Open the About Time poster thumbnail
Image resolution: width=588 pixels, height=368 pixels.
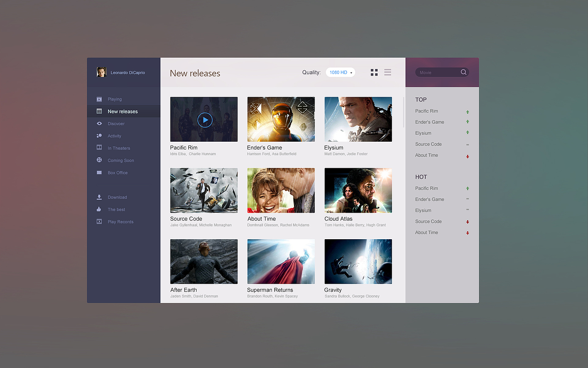point(281,190)
